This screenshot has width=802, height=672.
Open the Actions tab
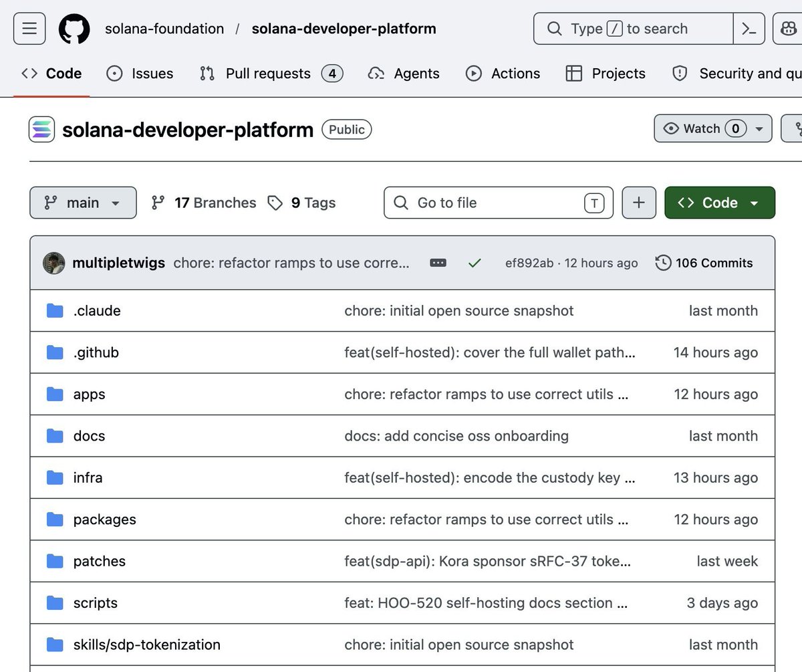point(503,74)
